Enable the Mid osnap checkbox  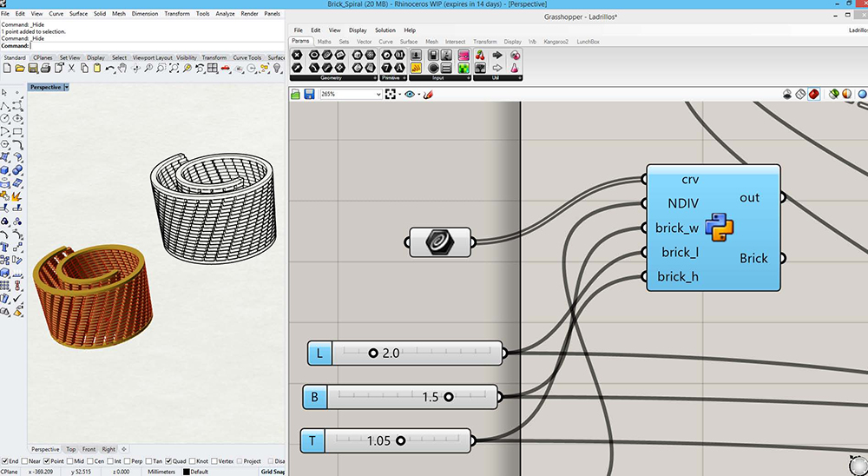[69, 461]
